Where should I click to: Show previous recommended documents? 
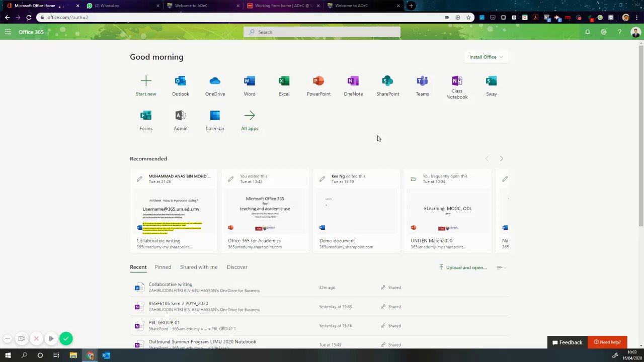487,158
